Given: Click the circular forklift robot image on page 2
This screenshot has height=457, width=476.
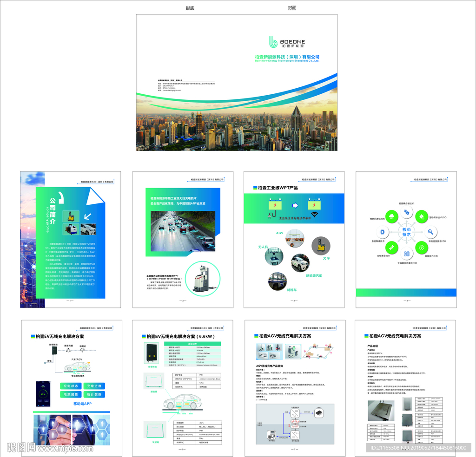Looking at the screenshot, I should pyautogui.click(x=203, y=279).
